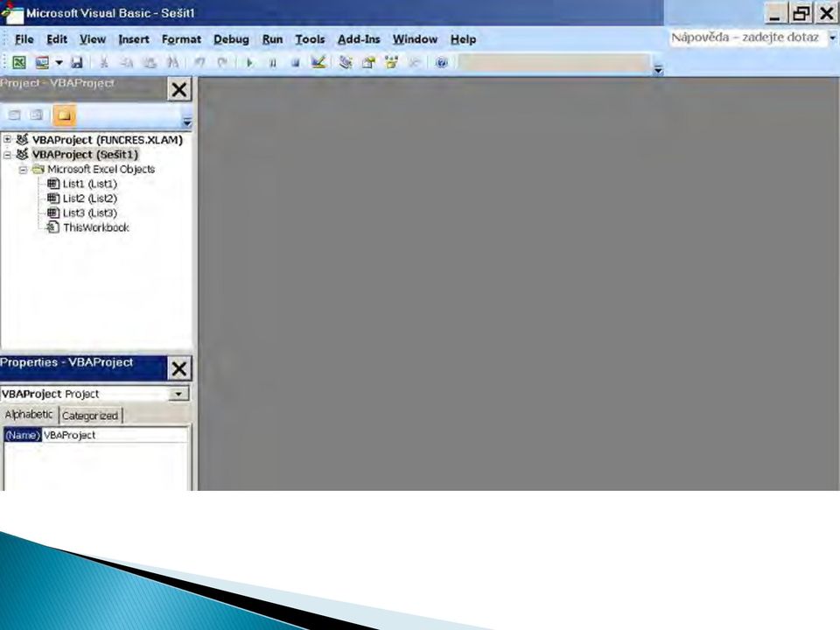Open the File menu

coord(24,39)
